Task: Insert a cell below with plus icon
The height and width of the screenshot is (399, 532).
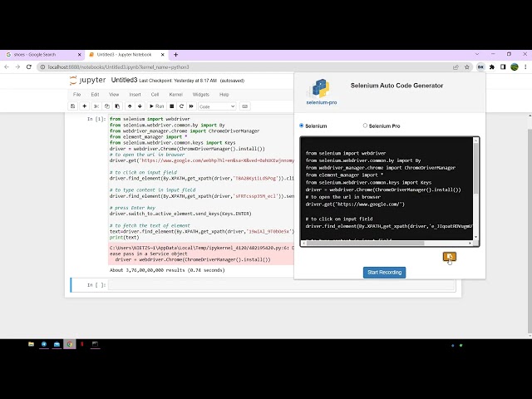Action: coord(85,106)
